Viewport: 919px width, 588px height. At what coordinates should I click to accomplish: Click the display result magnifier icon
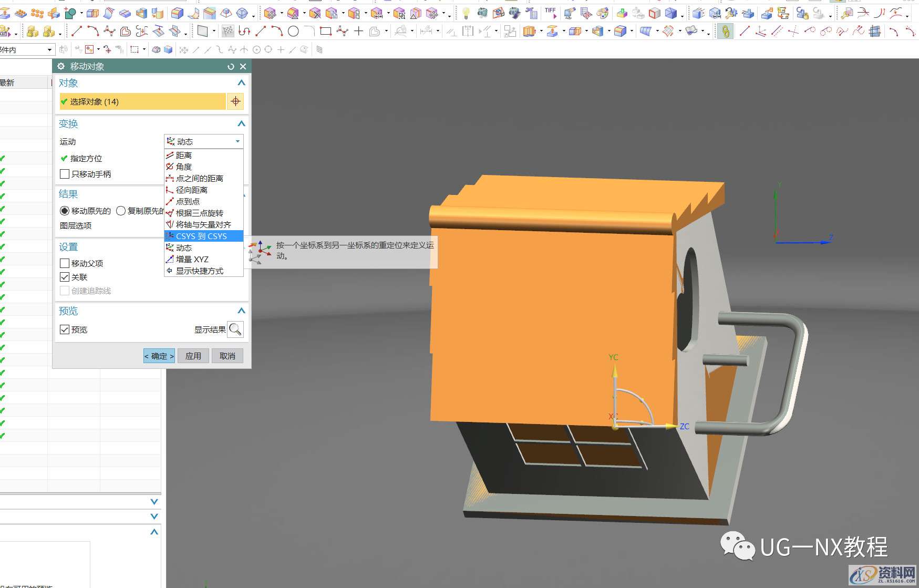coord(235,329)
